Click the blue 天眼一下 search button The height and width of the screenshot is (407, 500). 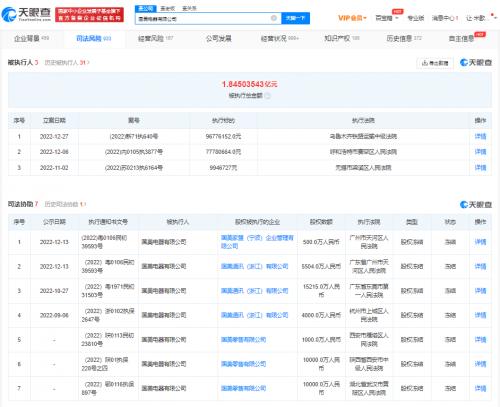295,18
